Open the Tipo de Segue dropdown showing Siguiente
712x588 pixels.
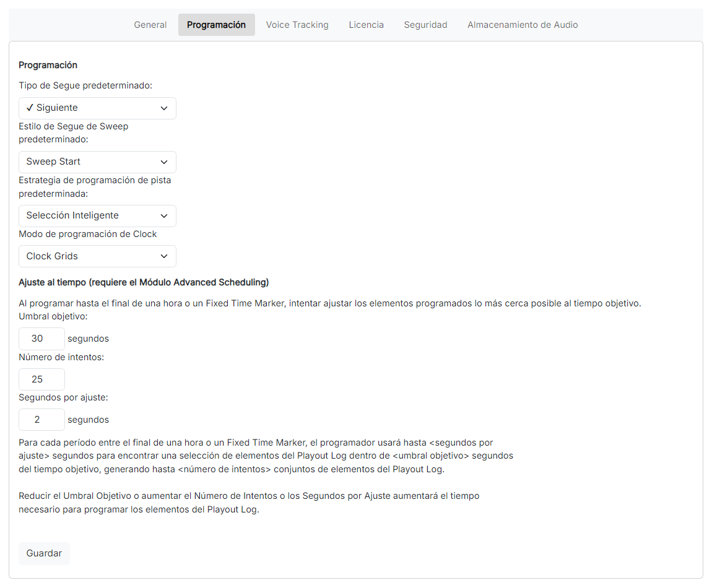tap(97, 108)
